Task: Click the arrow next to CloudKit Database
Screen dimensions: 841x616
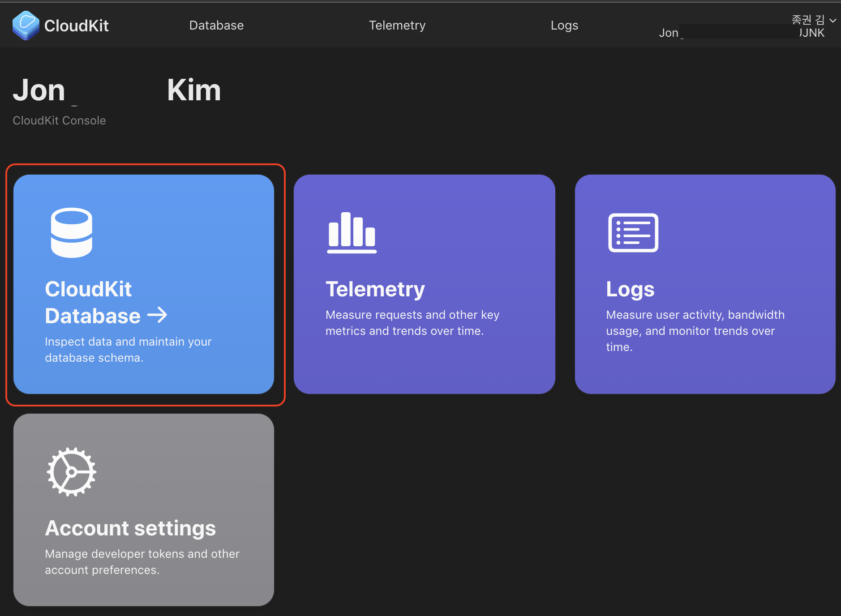Action: 157,316
